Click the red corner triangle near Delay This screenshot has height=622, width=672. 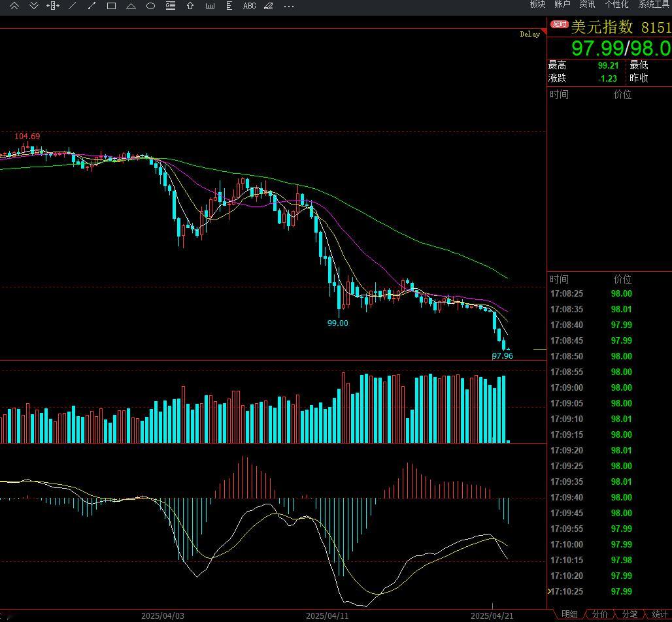tap(545, 31)
